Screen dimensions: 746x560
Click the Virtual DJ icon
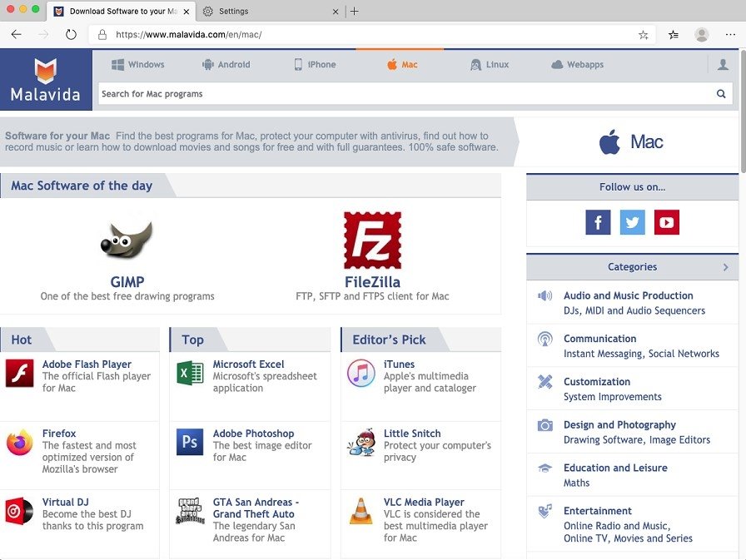pyautogui.click(x=19, y=511)
